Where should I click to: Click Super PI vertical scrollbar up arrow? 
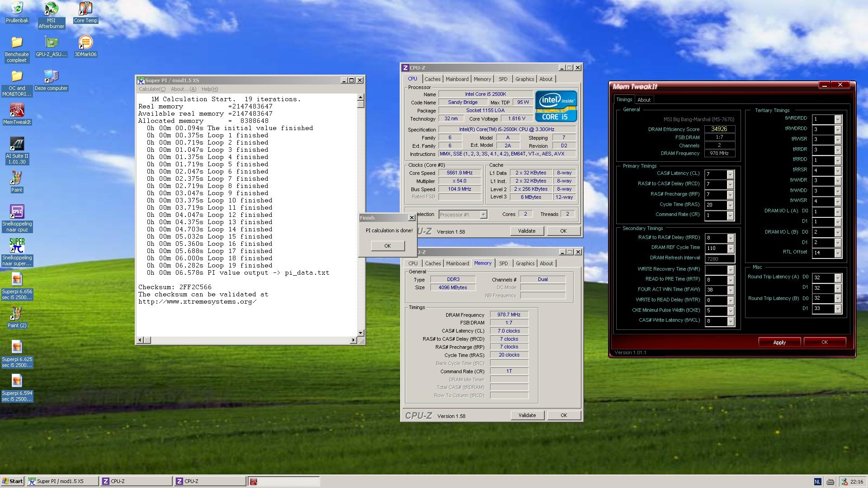[x=360, y=98]
